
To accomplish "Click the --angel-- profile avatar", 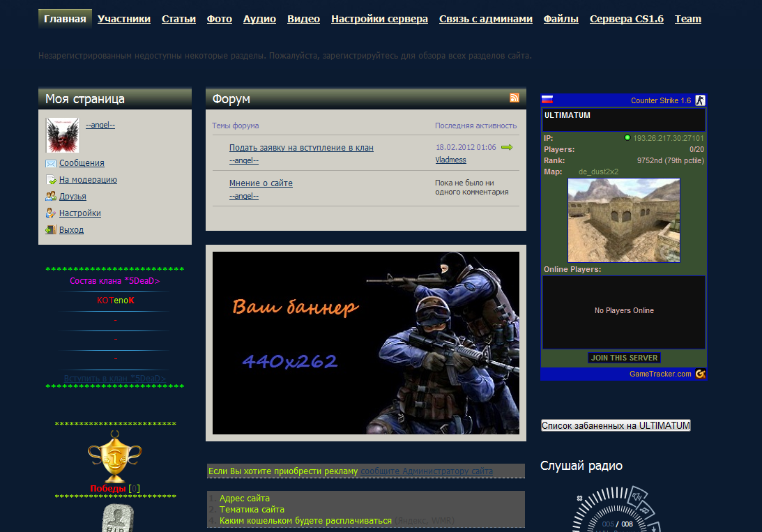I will coord(63,135).
